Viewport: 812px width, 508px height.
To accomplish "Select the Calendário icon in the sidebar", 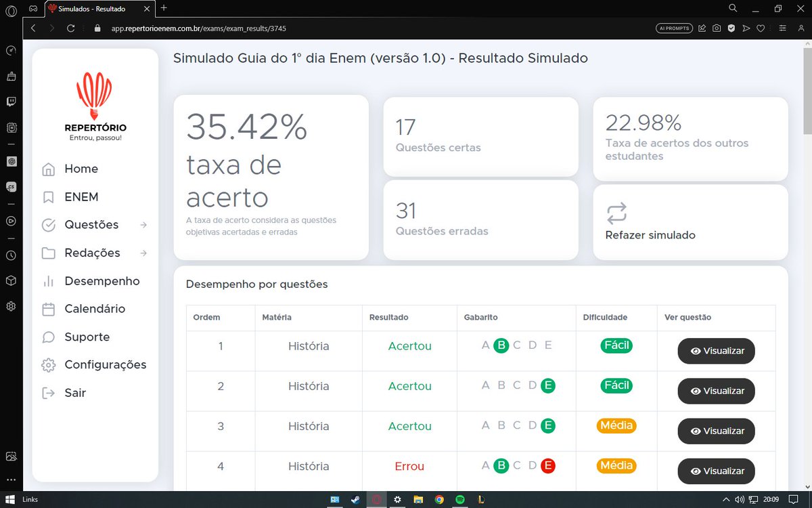I will coord(48,308).
